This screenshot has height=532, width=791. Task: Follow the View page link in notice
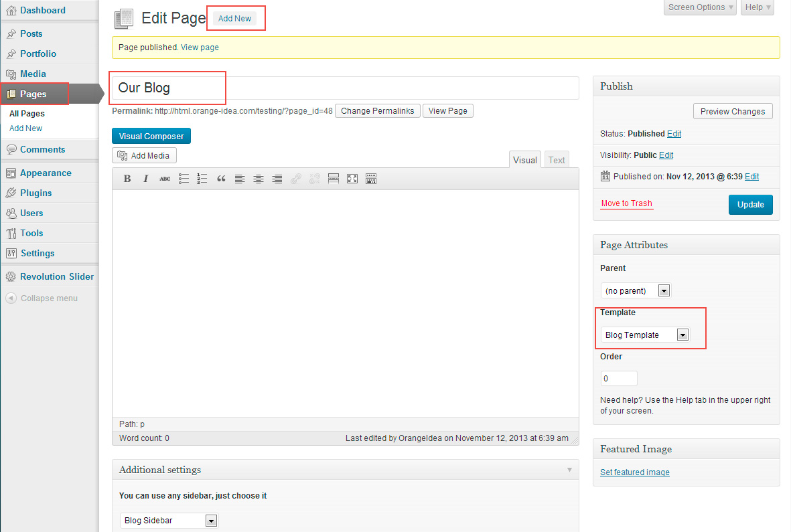click(200, 48)
